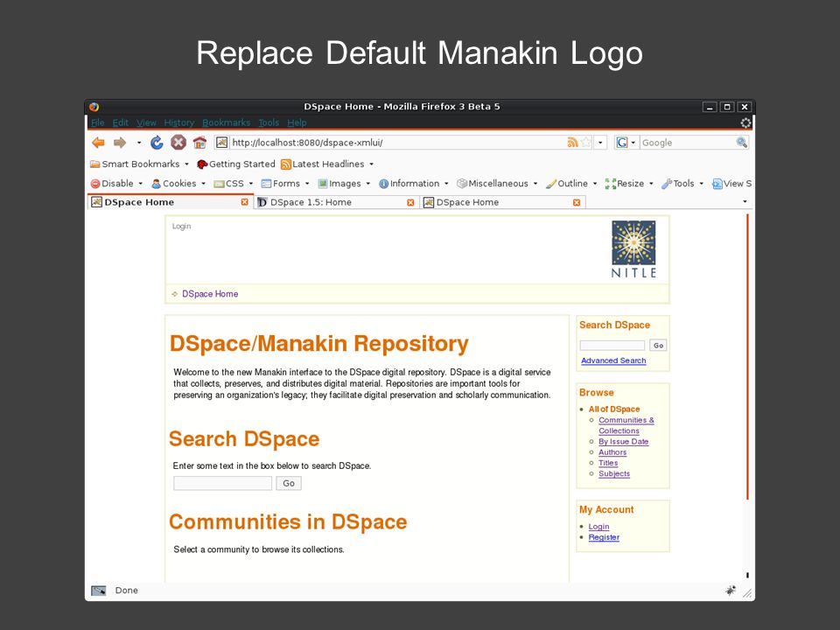This screenshot has height=630, width=840.
Task: Browse by Authors link
Action: [612, 452]
